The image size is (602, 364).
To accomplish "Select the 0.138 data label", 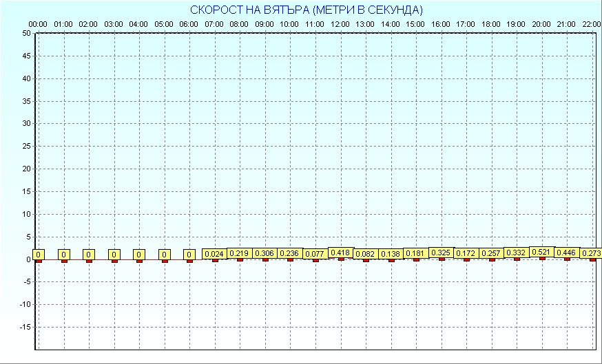I will click(391, 254).
